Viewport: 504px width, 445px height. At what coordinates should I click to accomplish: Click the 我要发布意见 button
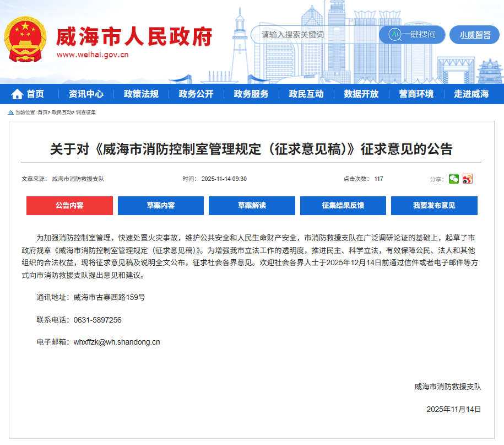(x=434, y=205)
